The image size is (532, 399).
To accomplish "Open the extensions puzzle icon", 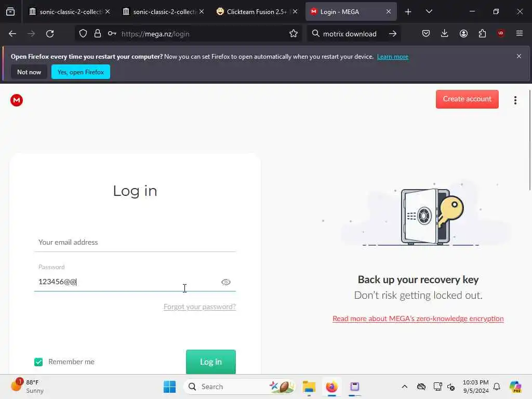I will coord(482,33).
